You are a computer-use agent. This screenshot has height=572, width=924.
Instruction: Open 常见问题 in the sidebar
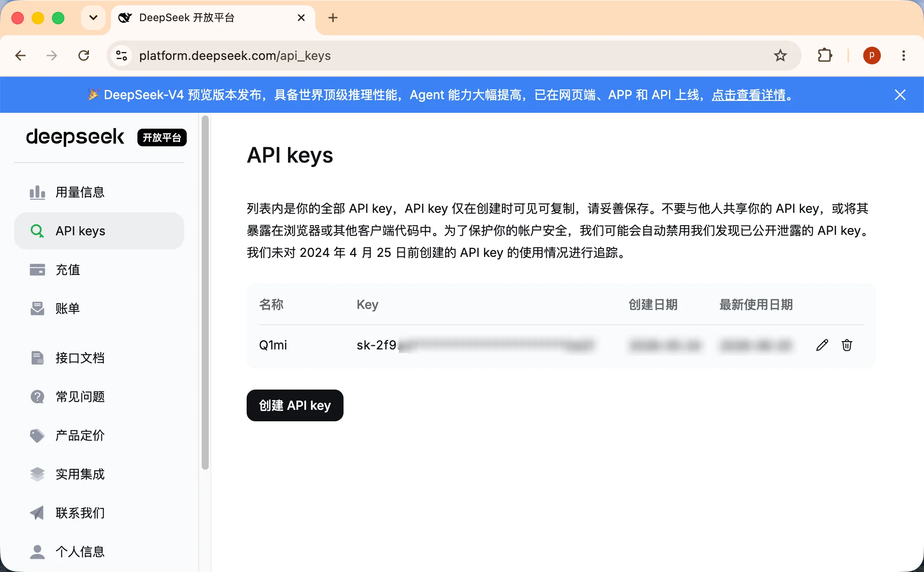(99, 397)
